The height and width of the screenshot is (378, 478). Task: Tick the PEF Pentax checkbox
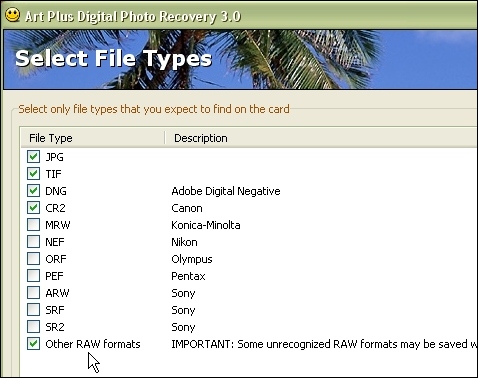pyautogui.click(x=33, y=276)
